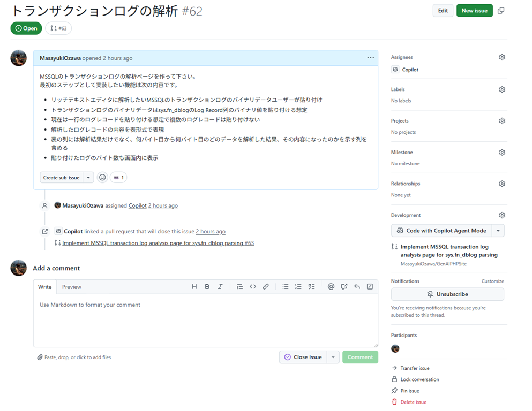Click the paperclip attach files icon
Image resolution: width=532 pixels, height=411 pixels.
40,357
